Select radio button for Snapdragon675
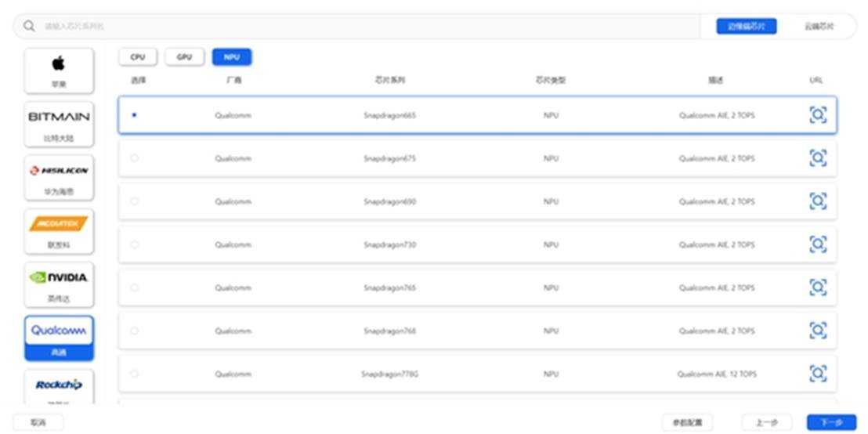Screen dimensions: 868x434 (135, 158)
